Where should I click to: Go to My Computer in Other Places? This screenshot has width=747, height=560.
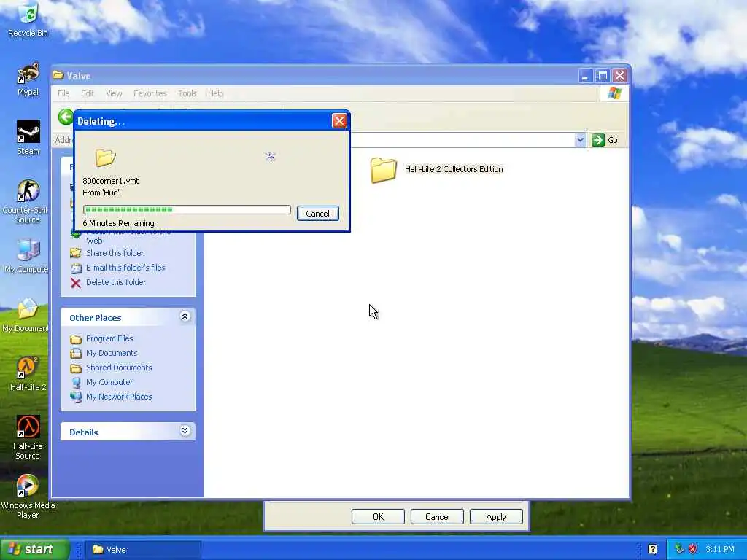tap(109, 382)
